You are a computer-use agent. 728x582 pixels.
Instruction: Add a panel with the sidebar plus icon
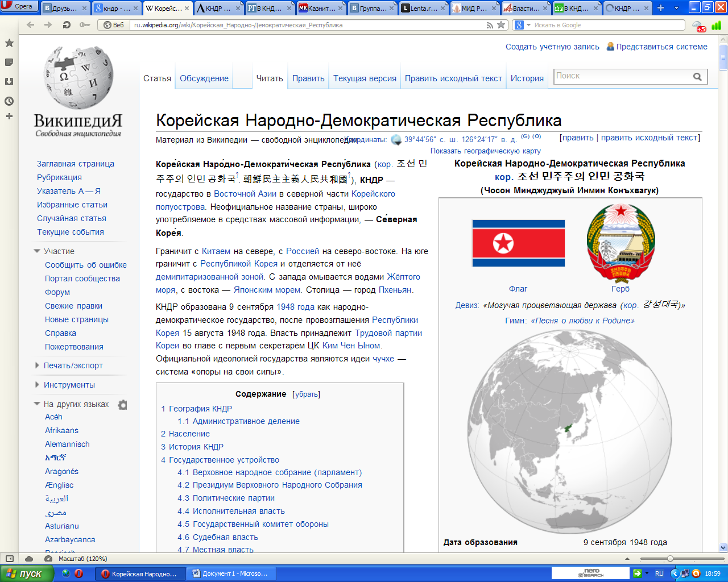click(9, 117)
